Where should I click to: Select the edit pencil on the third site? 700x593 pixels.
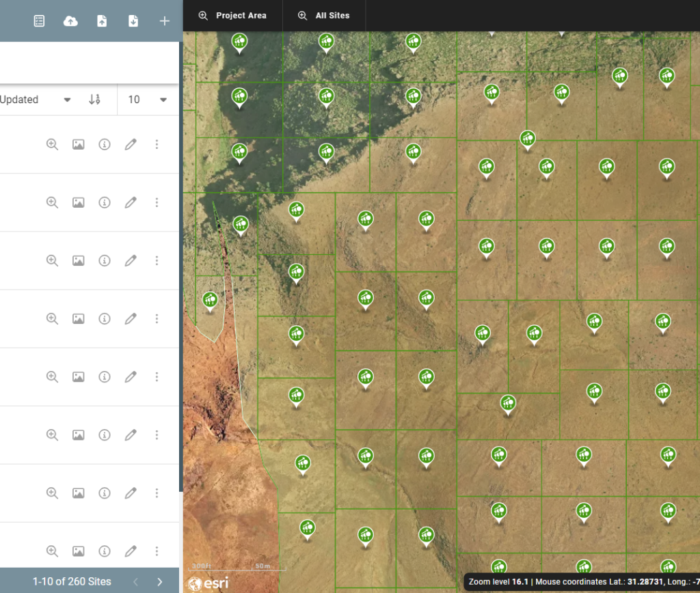pos(131,260)
